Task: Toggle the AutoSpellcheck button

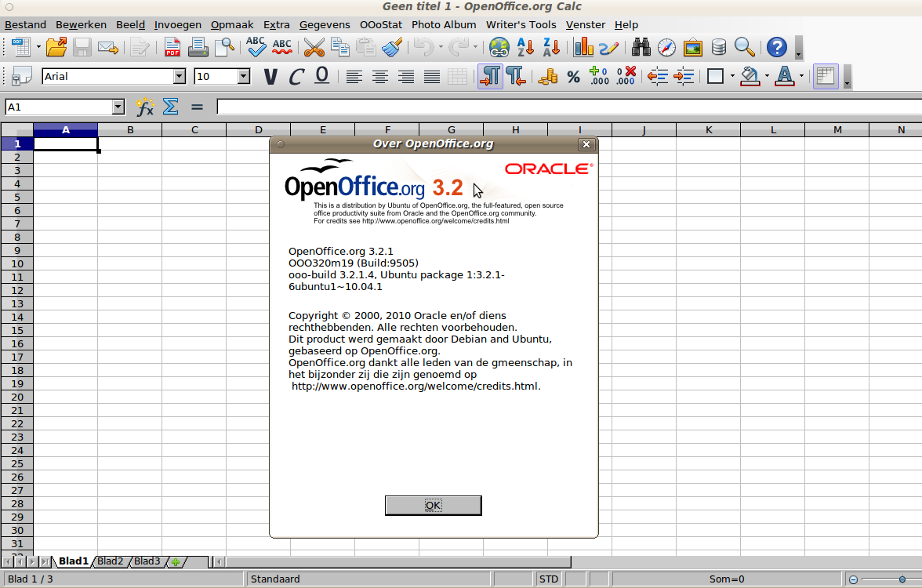Action: (281, 48)
